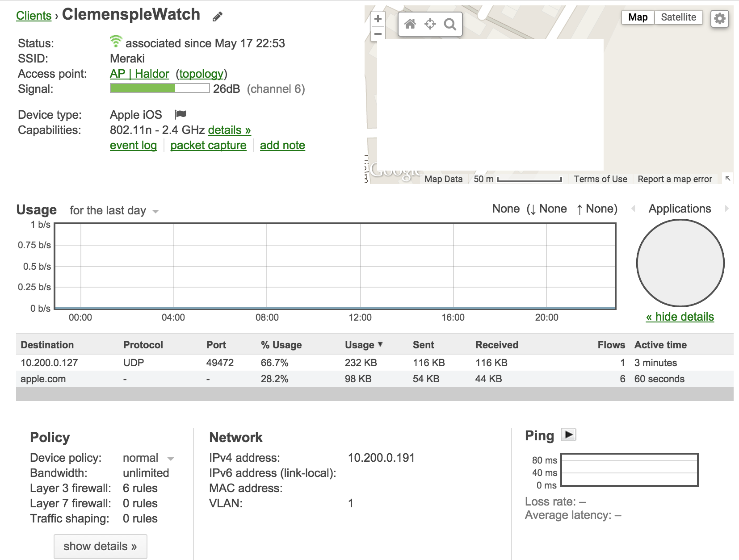The height and width of the screenshot is (560, 739).
Task: Click the map home icon
Action: (410, 24)
